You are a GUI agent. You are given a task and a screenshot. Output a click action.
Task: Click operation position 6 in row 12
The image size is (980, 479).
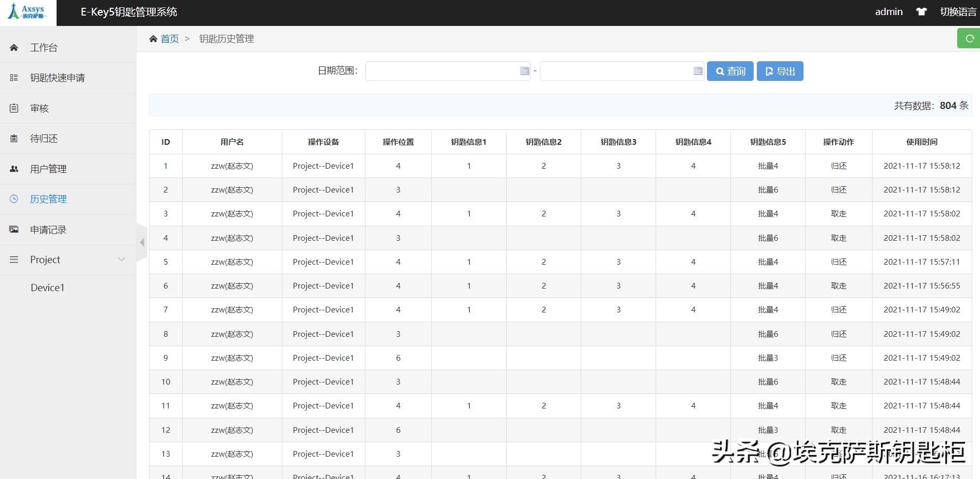click(398, 430)
